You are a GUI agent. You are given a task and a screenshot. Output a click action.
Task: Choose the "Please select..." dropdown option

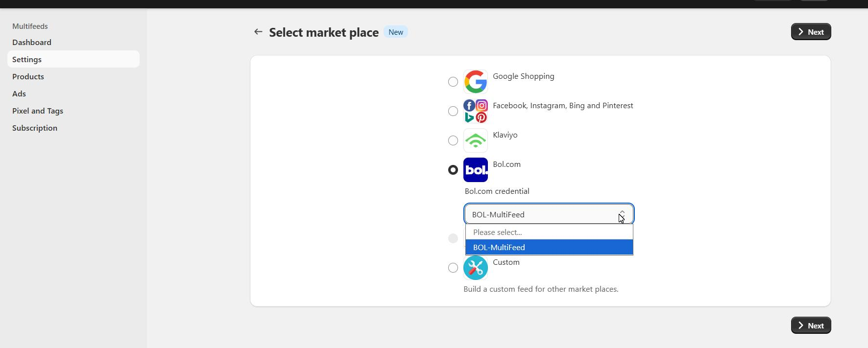[x=549, y=232]
